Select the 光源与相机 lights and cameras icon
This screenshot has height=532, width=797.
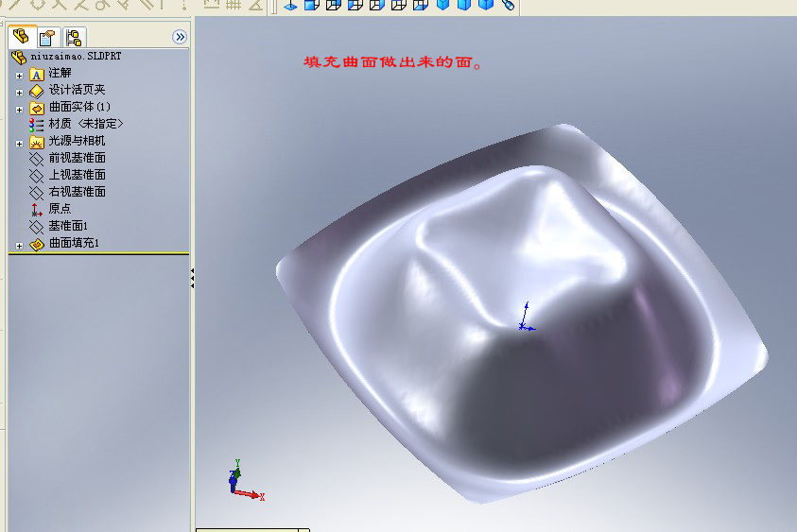click(x=37, y=142)
